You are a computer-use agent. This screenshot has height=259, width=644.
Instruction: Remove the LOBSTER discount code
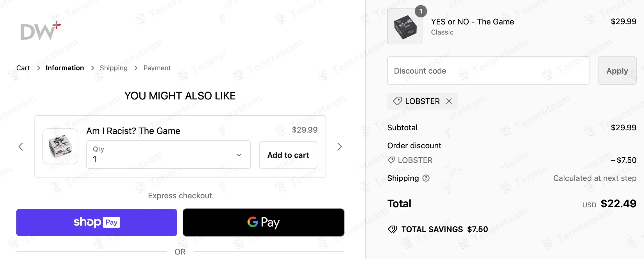449,101
